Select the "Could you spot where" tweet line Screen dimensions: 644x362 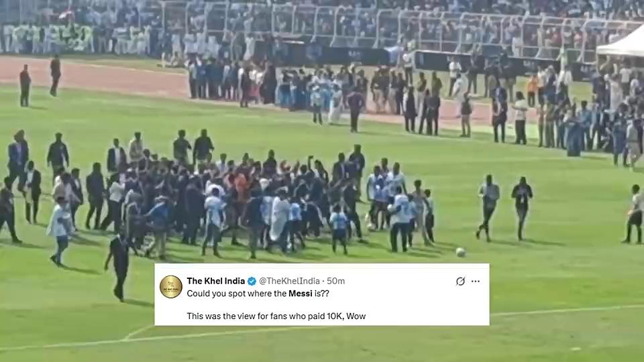tap(258, 294)
